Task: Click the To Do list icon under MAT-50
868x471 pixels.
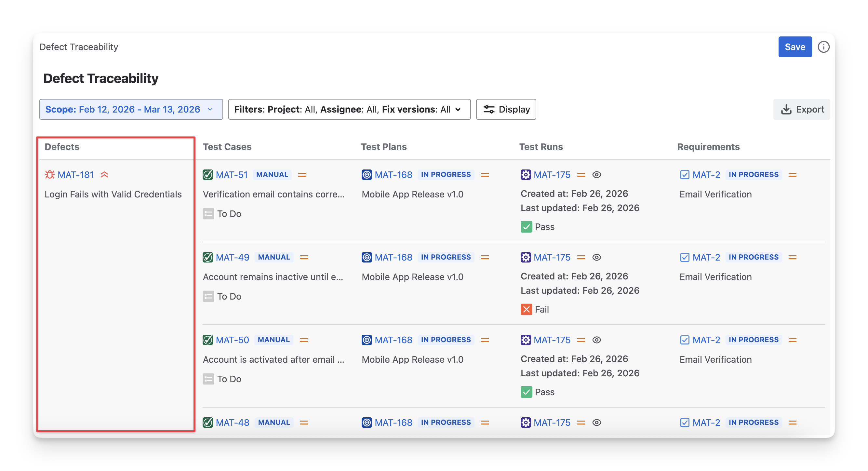Action: (208, 379)
